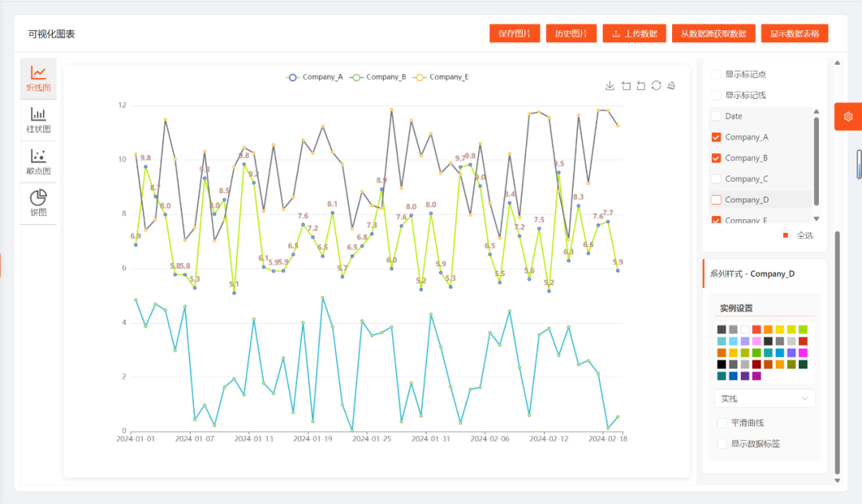Pick the red color swatch

[757, 329]
